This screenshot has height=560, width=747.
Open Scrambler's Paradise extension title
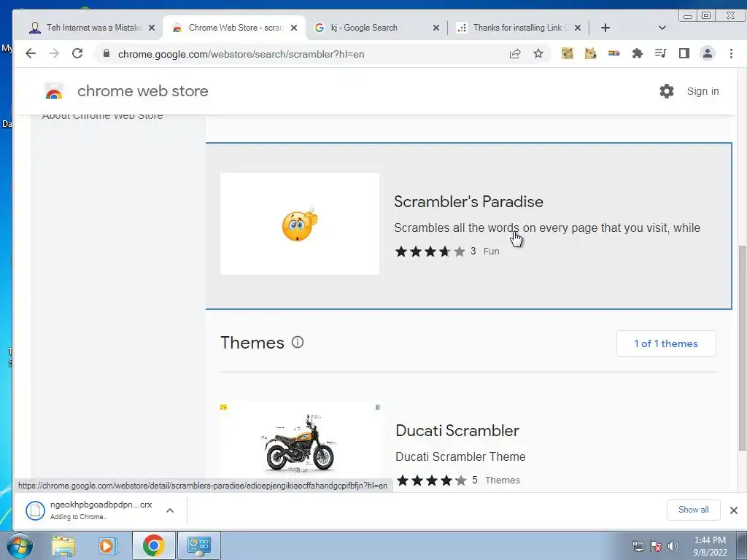468,201
